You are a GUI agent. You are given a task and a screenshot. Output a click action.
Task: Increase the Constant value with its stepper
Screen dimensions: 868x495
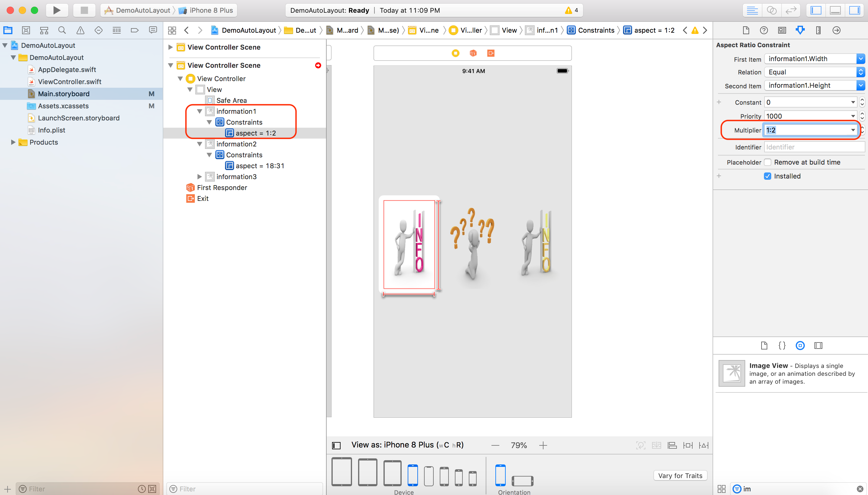coord(862,100)
